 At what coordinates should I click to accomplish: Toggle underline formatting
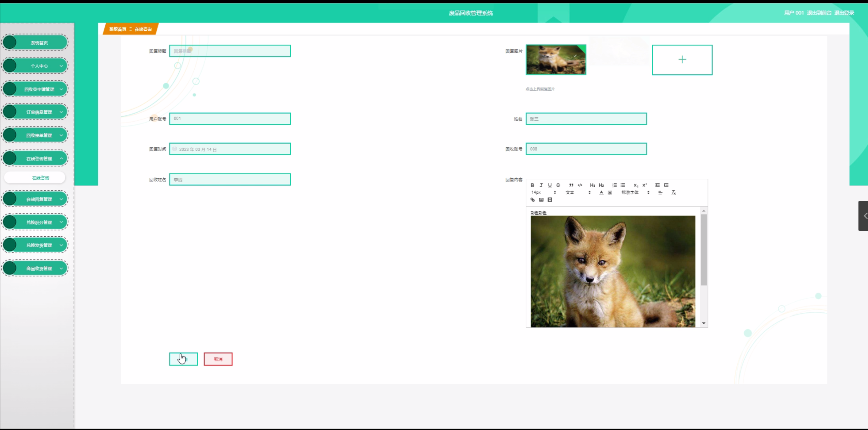point(550,185)
